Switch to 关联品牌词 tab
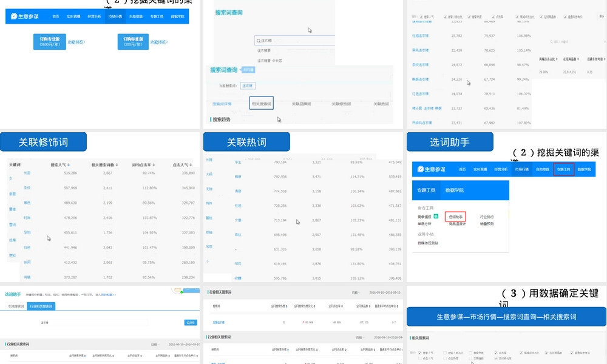 [x=301, y=104]
